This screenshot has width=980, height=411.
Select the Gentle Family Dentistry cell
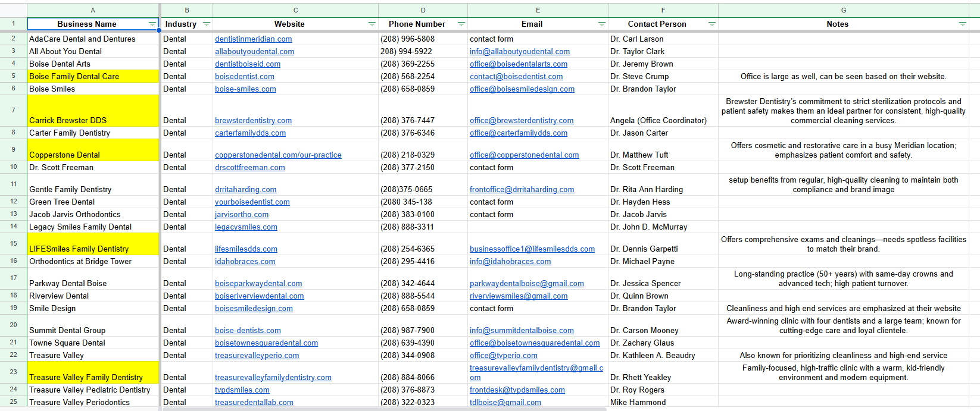click(93, 184)
